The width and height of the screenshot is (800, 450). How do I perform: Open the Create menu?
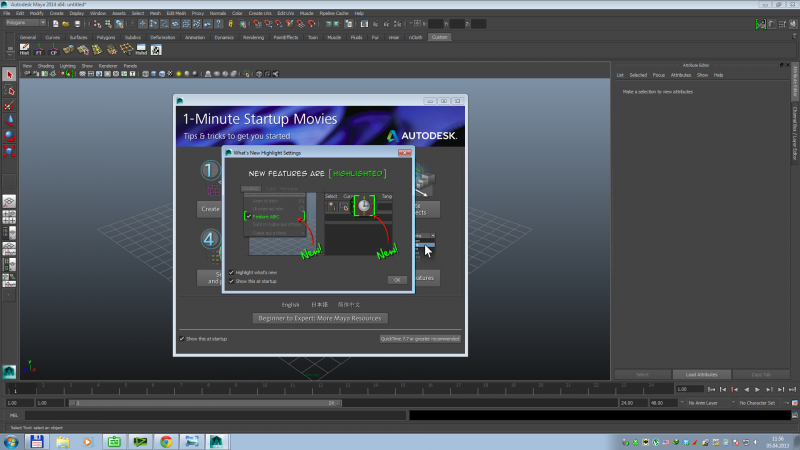[x=56, y=13]
